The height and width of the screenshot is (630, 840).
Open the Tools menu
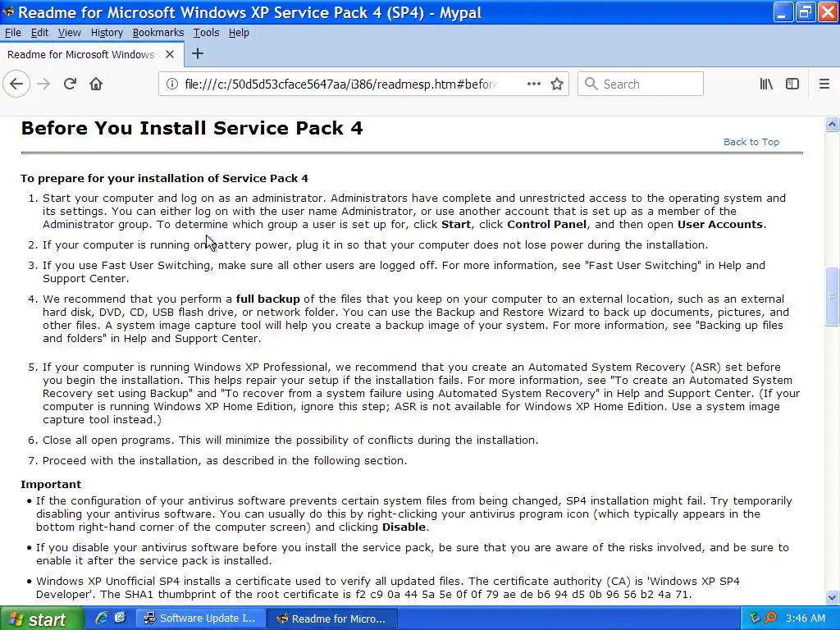coord(206,33)
